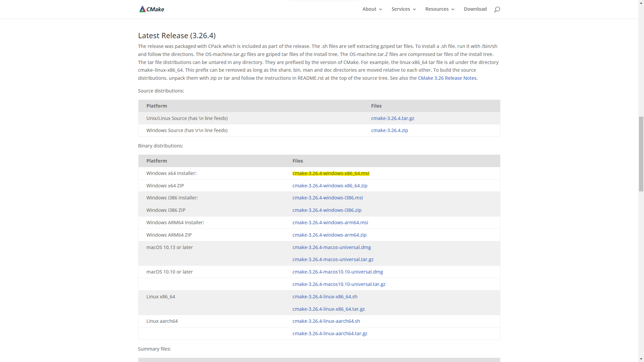Image resolution: width=644 pixels, height=362 pixels.
Task: Download cmake-3.26.4-linux-aarch64.tar.gz
Action: pyautogui.click(x=330, y=334)
